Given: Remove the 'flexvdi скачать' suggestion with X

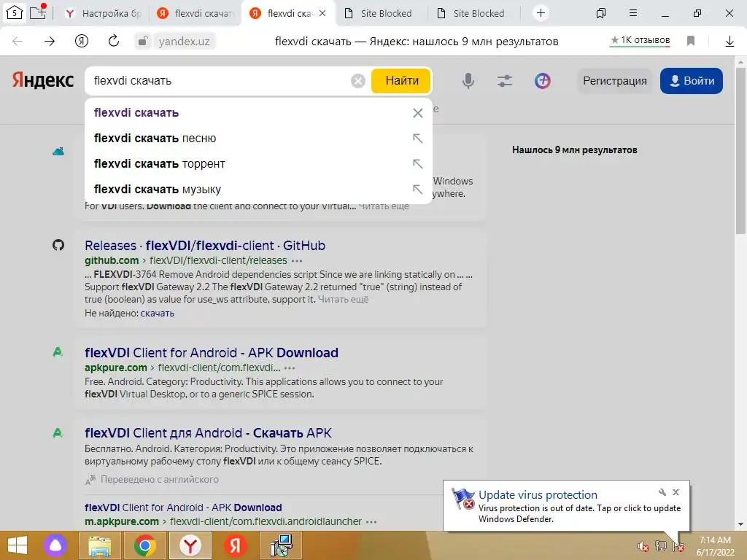Looking at the screenshot, I should (418, 113).
